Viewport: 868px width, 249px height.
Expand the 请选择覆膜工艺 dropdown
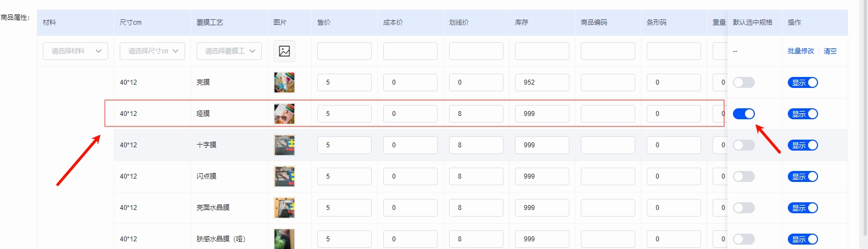229,51
